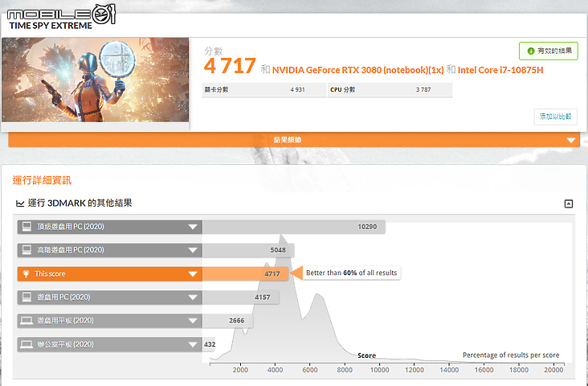588x386 pixels.
Task: Expand the orange result details bar
Action: (294, 140)
